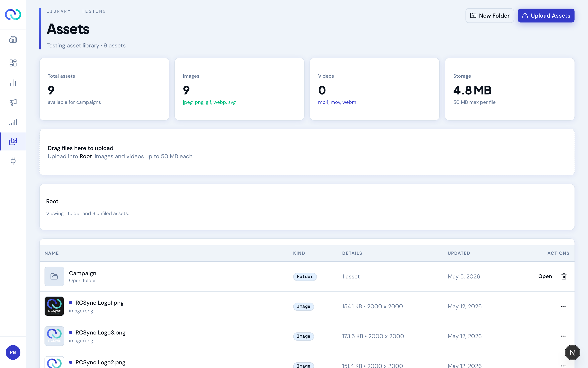
Task: Click the UPDATED column header
Action: (x=459, y=253)
